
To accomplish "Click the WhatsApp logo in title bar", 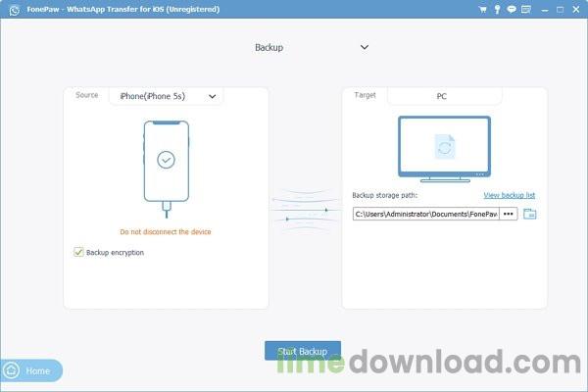I will click(x=15, y=10).
